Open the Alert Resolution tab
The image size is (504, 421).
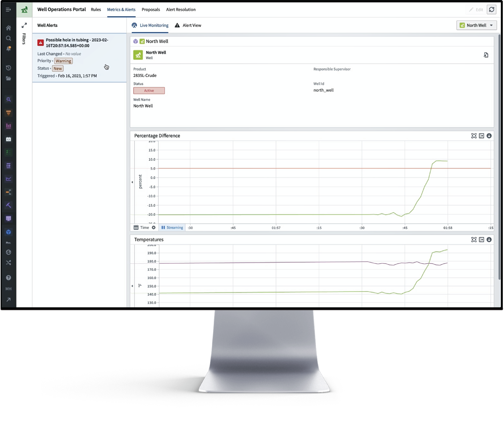click(x=181, y=10)
